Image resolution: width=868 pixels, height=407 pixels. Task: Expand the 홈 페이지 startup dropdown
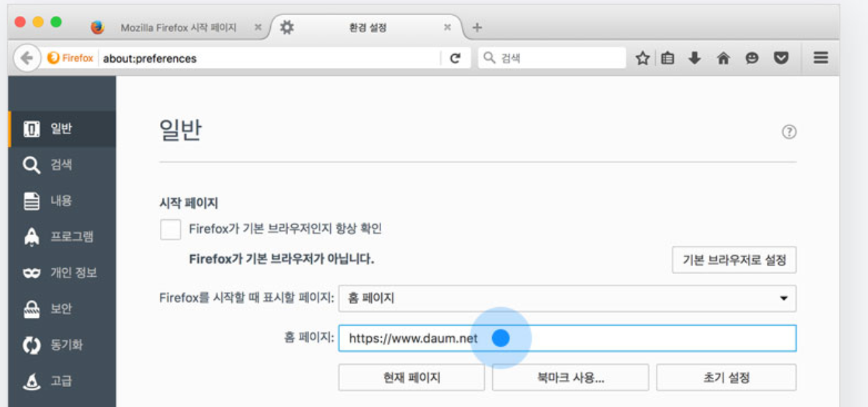567,299
